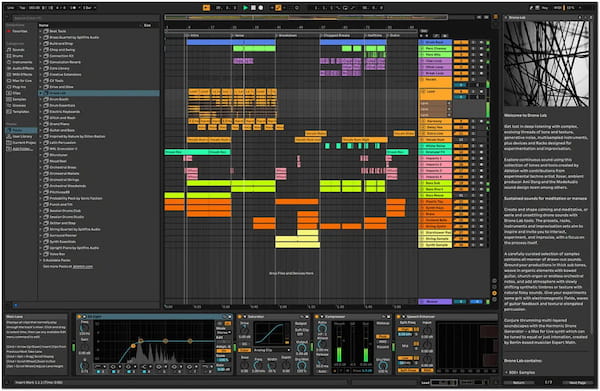Image resolution: width=600 pixels, height=391 pixels.
Task: Open EQ Eight Stereo mode dropdown
Action: tap(223, 333)
